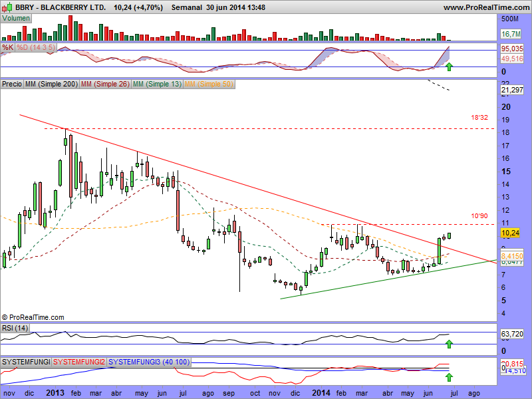Click the 500M volume scale label
This screenshot has height=399, width=532.
(x=509, y=19)
